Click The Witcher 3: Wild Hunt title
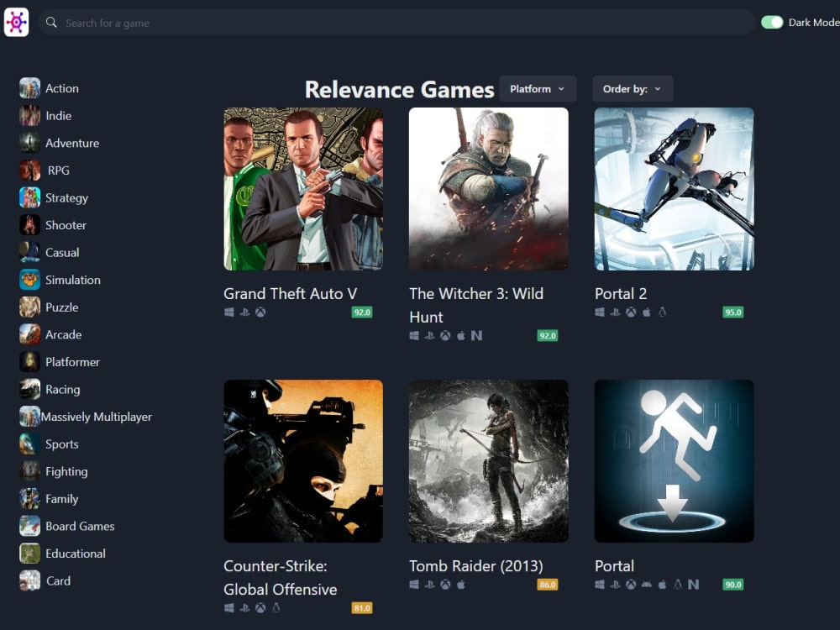This screenshot has width=840, height=630. click(476, 306)
